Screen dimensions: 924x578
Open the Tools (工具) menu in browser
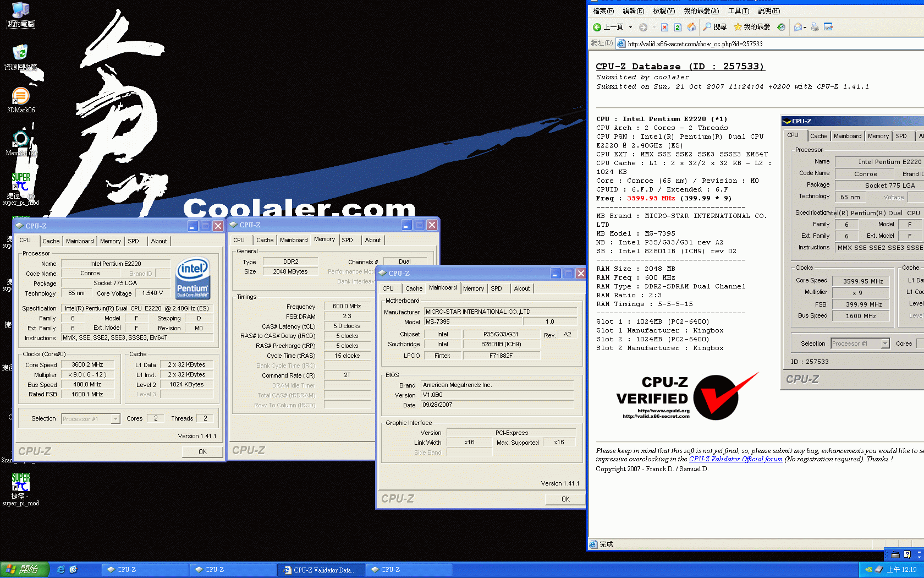coord(738,11)
